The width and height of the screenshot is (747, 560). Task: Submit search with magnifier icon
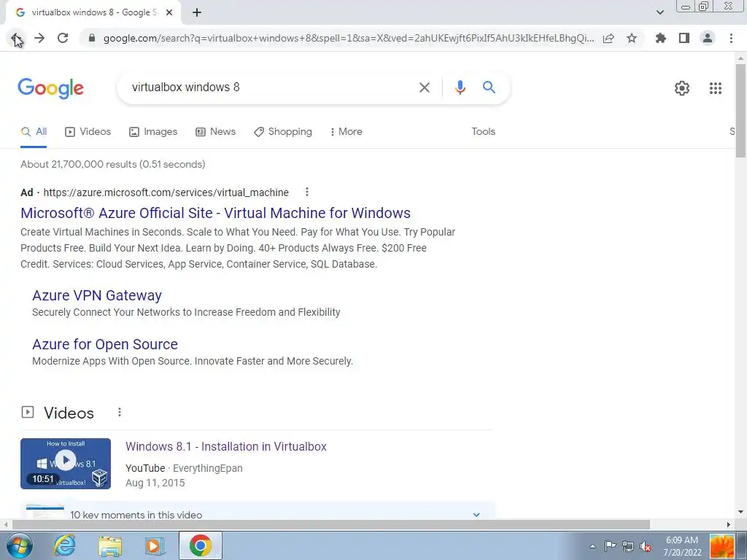(489, 87)
